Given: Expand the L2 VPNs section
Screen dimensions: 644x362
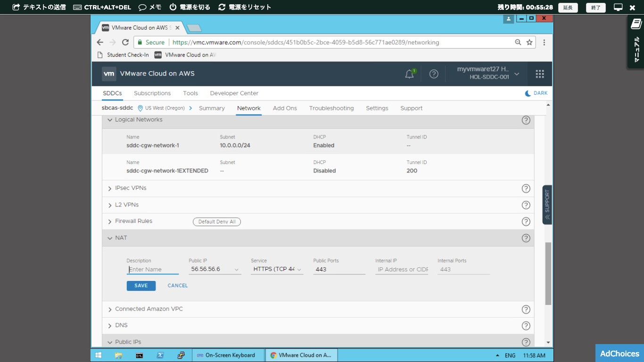Looking at the screenshot, I should 110,205.
